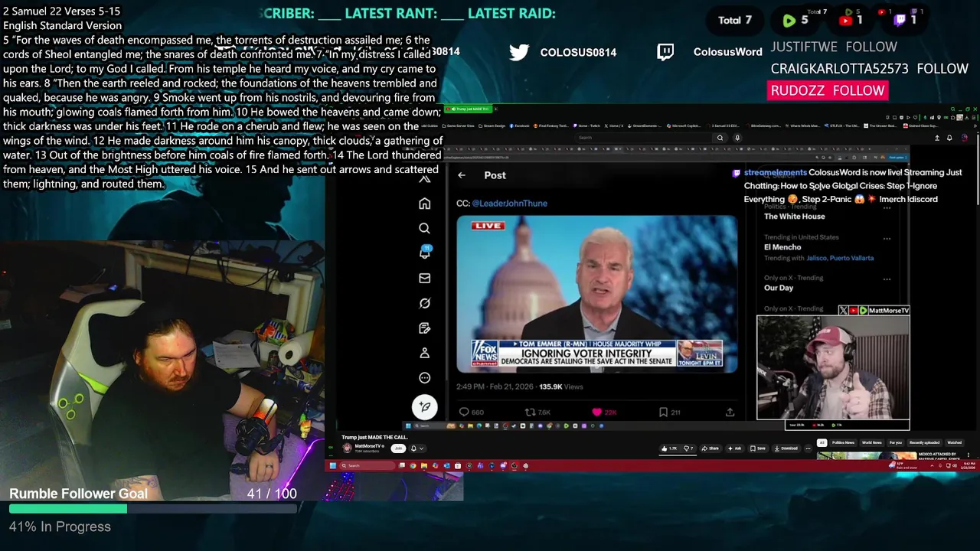980x551 pixels.
Task: Open the Facebook bookmark
Action: [521, 126]
